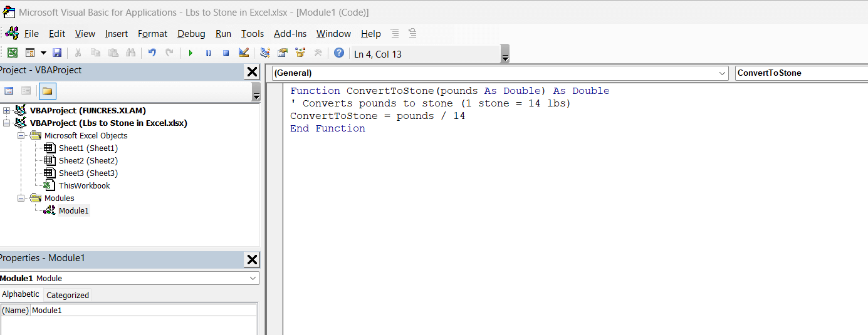Click the View Code icon in Project pane
This screenshot has height=335, width=868.
coord(9,91)
